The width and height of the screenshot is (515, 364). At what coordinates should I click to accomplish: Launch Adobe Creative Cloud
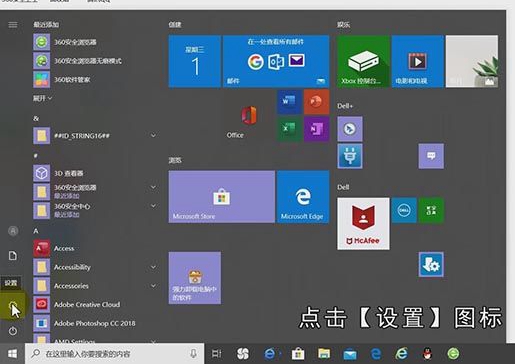tap(95, 304)
